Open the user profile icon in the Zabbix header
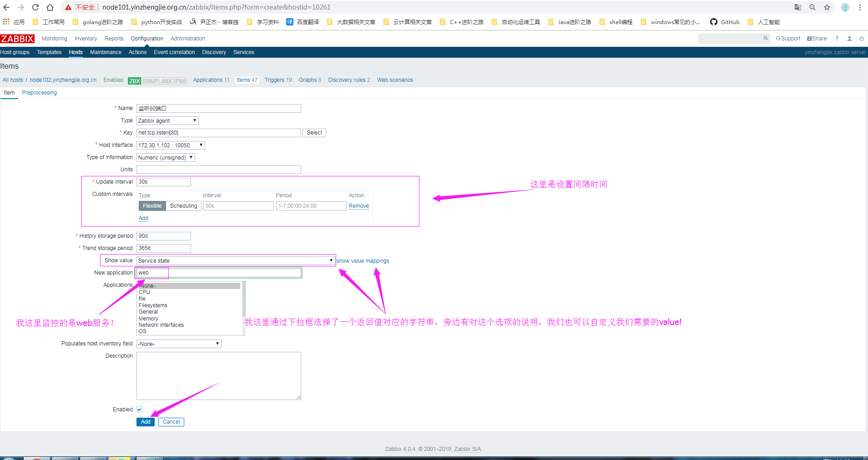 tap(849, 39)
